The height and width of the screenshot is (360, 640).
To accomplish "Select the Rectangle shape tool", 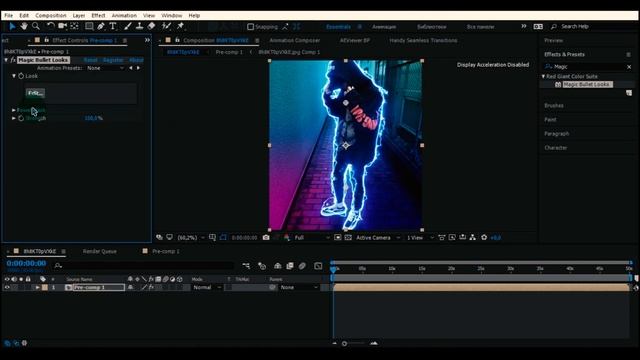I will coord(89,26).
